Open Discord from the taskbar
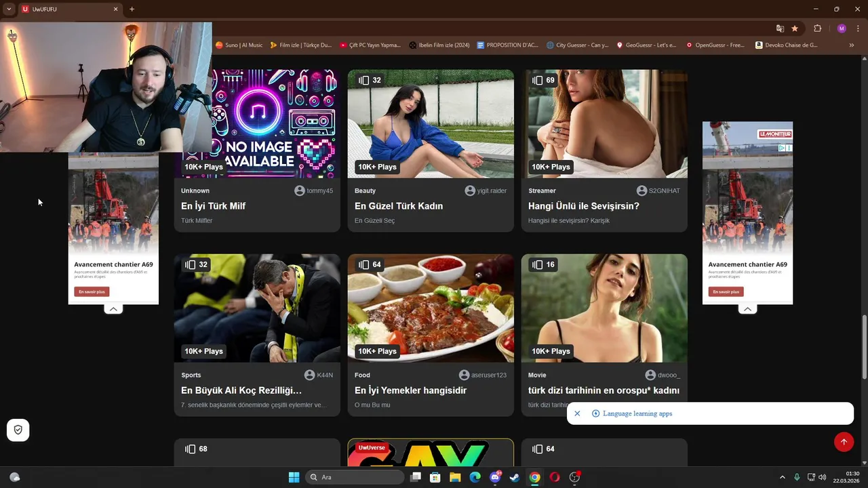The image size is (868, 488). [495, 477]
